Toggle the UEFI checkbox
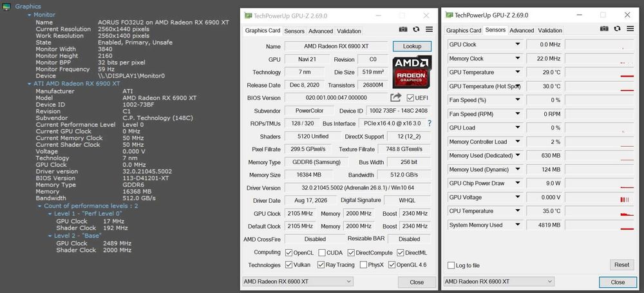This screenshot has width=644, height=293. [410, 98]
